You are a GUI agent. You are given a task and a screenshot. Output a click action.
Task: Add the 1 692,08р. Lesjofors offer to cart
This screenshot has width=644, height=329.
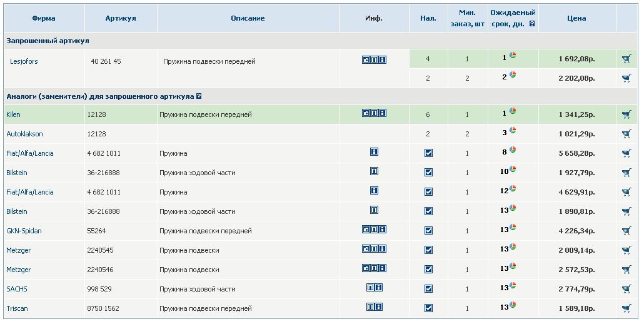[x=626, y=59]
